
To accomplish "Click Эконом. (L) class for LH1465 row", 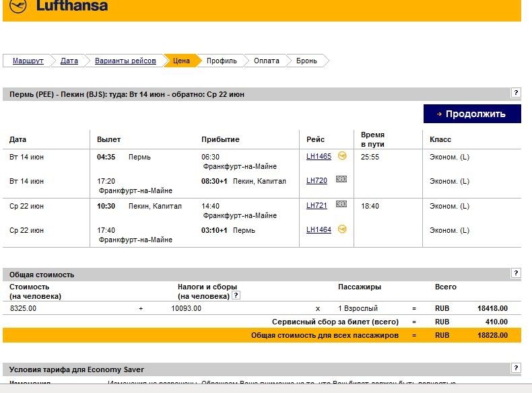I will (x=449, y=157).
